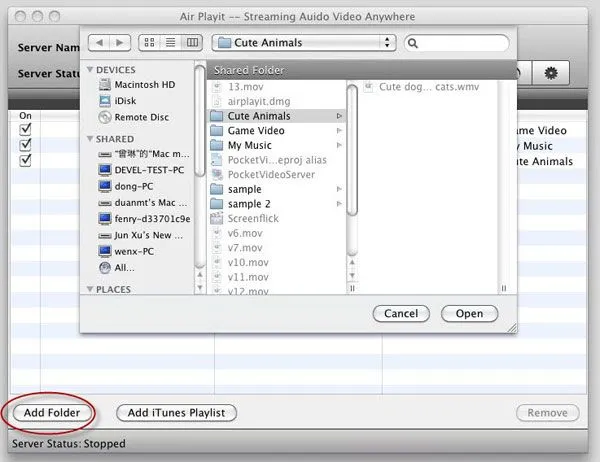600x462 pixels.
Task: Switch to icon view mode
Action: 152,43
